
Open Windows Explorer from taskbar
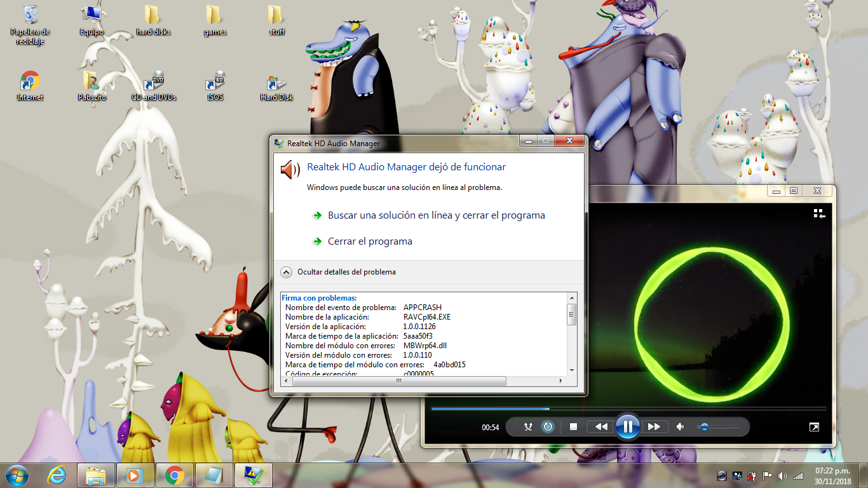(x=96, y=475)
